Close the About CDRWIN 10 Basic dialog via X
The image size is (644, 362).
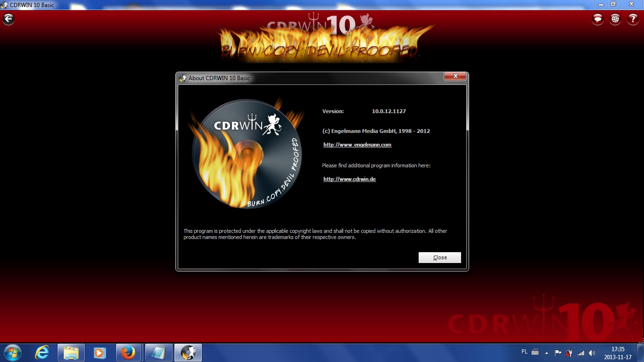455,76
